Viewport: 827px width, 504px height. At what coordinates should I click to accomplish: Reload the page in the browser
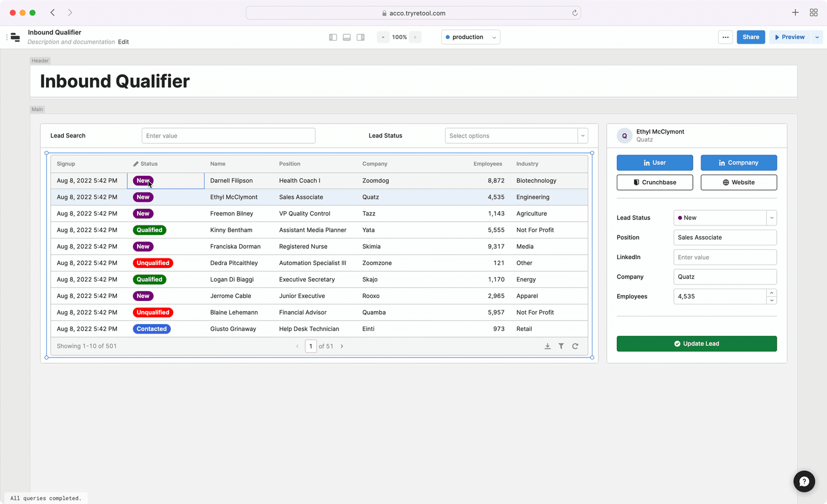tap(574, 13)
